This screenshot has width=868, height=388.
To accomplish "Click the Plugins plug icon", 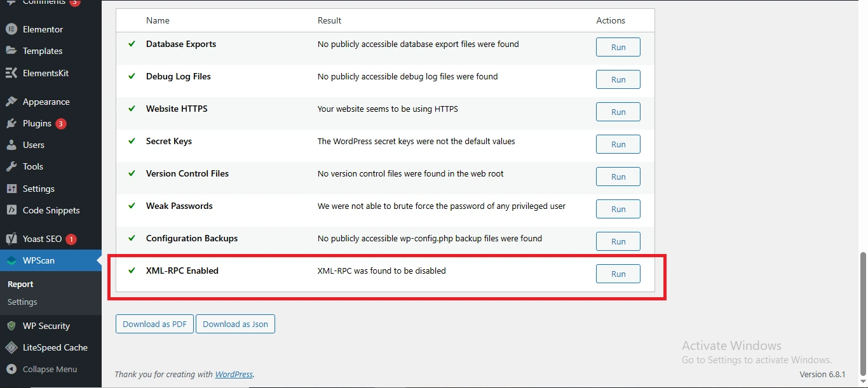I will point(11,123).
